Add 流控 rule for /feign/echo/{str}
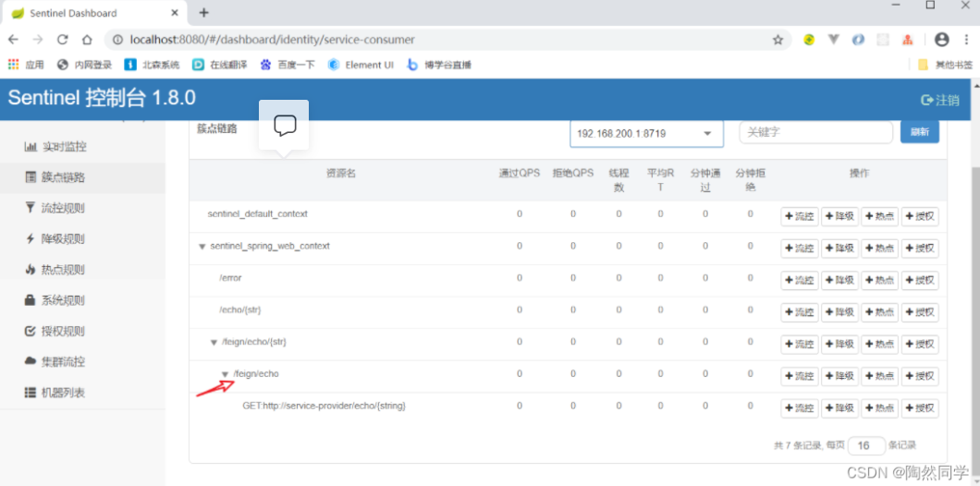 [800, 345]
